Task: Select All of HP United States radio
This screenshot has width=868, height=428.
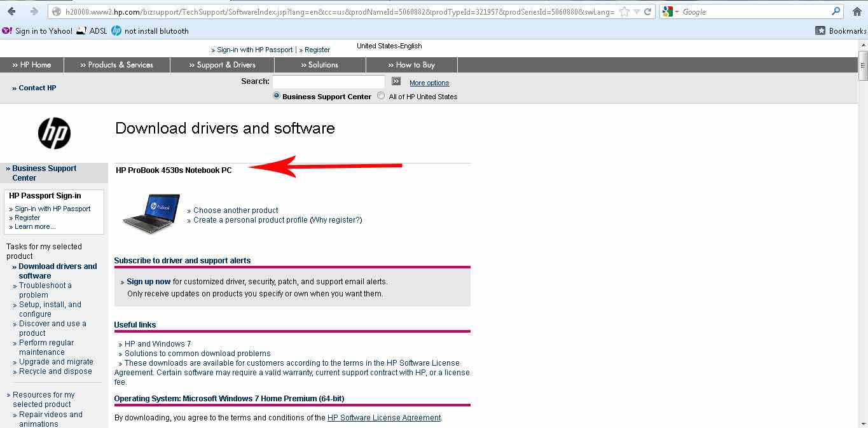Action: [381, 96]
